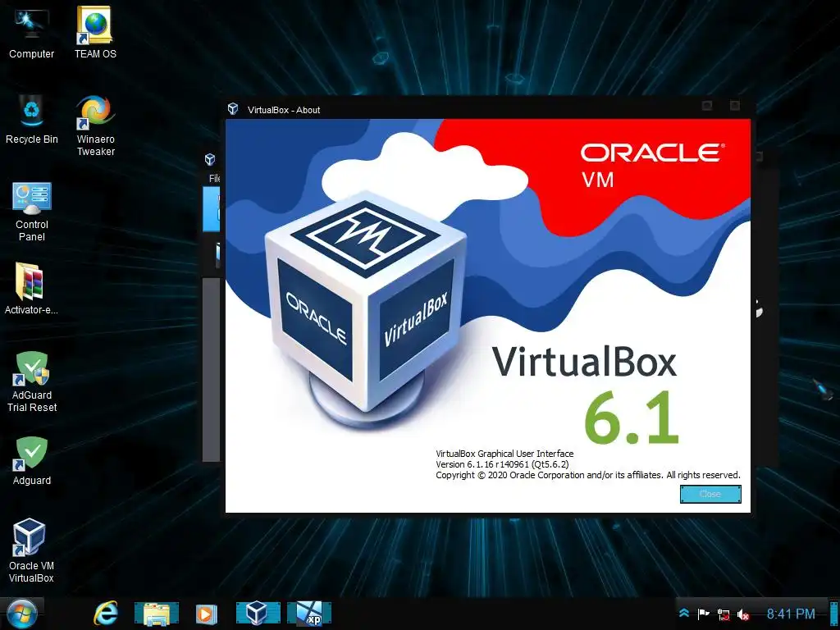Select the Activator-e... archive icon
Viewport: 840px width, 630px height.
tap(30, 288)
